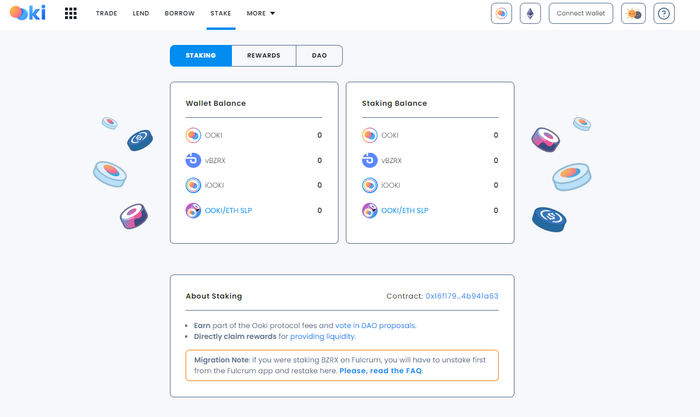Open the Trade page

(x=106, y=13)
